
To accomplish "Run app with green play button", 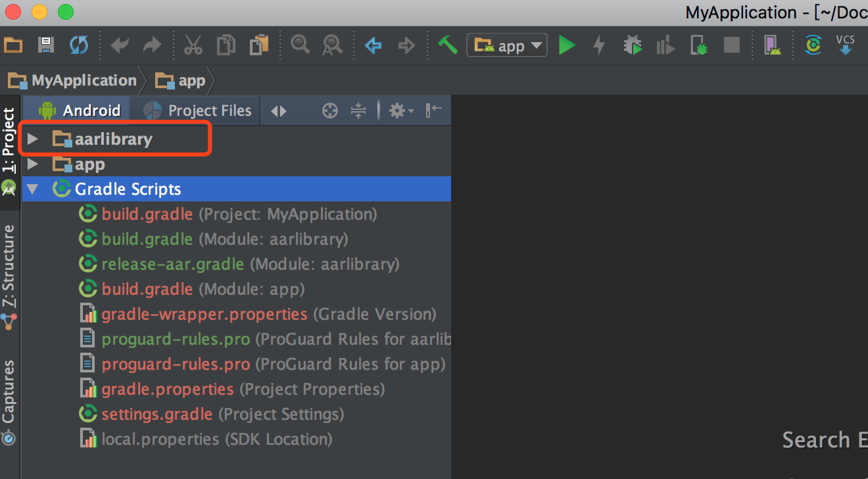I will pyautogui.click(x=567, y=45).
